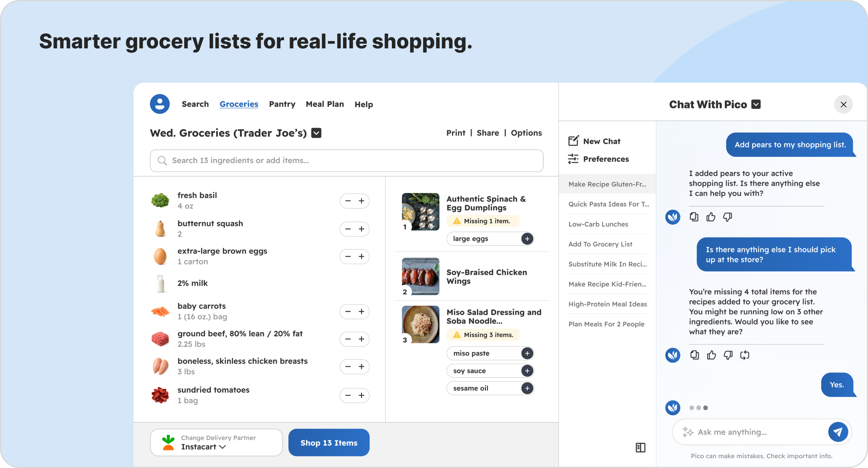Click the send message arrow icon
Screen dimensions: 868x468
point(838,432)
